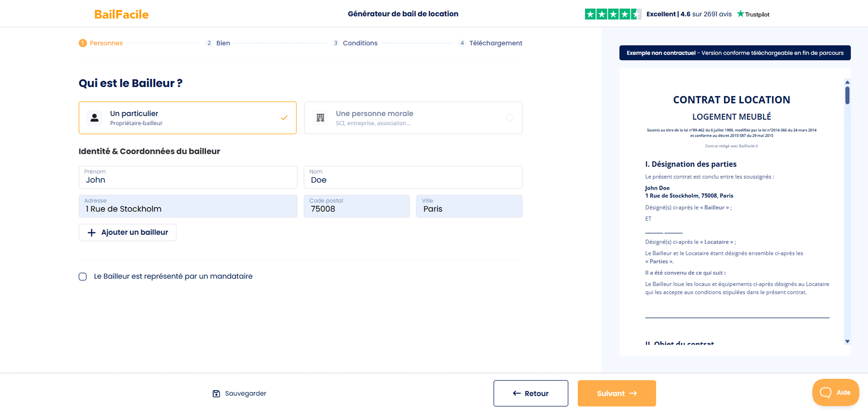Click the Retour button
The width and height of the screenshot is (868, 411).
[531, 394]
